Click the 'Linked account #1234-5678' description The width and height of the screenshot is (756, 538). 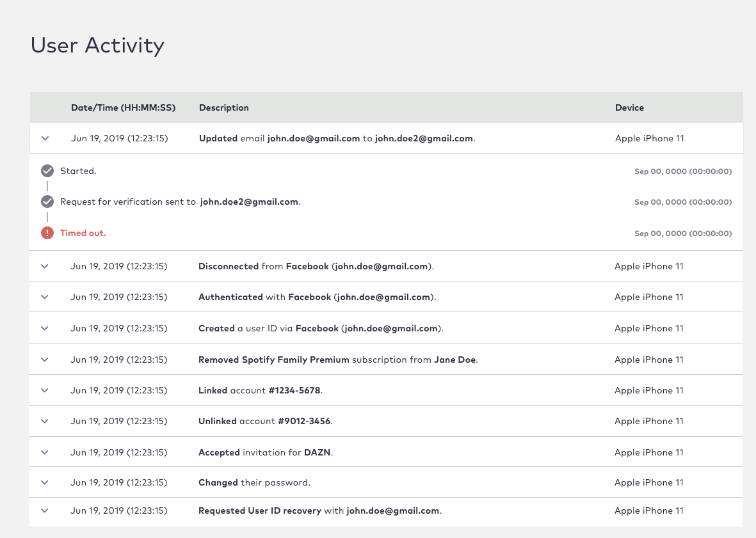(x=261, y=391)
